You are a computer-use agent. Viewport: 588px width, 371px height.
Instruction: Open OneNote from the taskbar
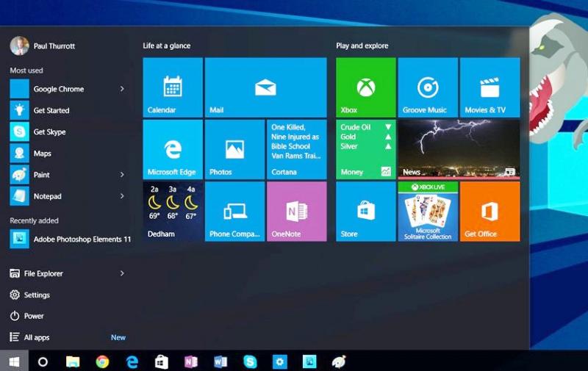tap(191, 361)
